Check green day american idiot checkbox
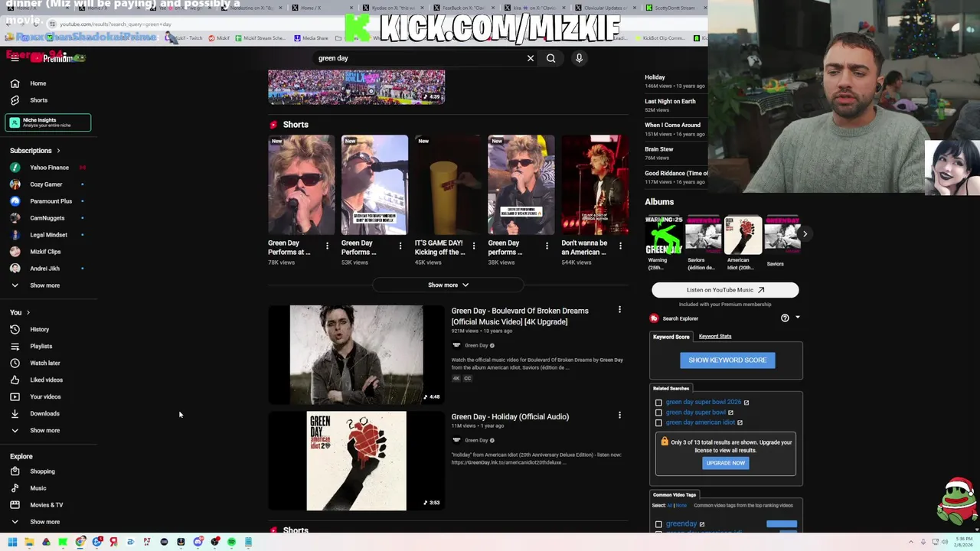 (658, 422)
